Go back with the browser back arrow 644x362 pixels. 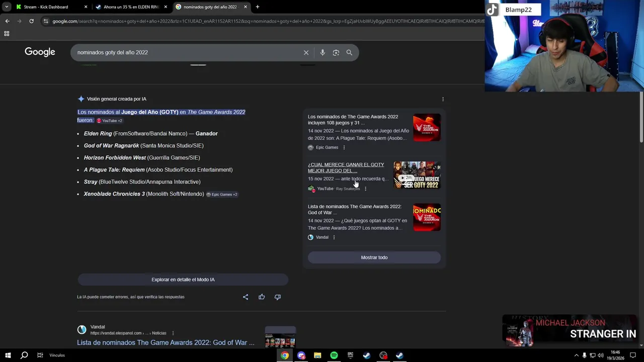tap(7, 21)
